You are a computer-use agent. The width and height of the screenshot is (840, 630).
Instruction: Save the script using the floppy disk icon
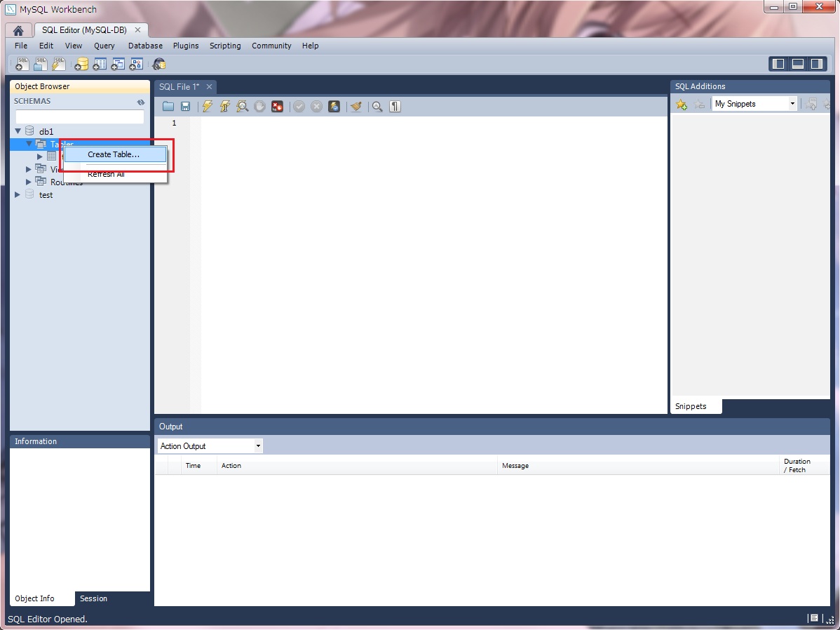click(185, 106)
